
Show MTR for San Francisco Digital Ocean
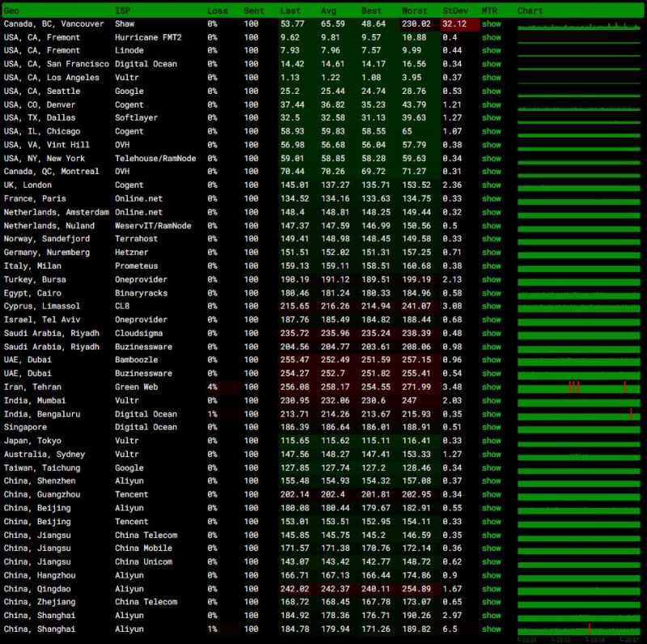491,64
